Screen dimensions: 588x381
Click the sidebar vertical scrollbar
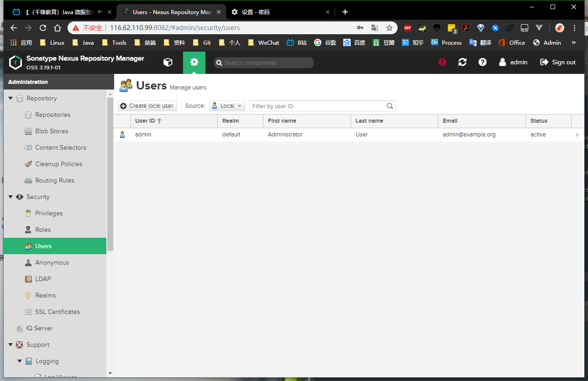click(x=110, y=174)
